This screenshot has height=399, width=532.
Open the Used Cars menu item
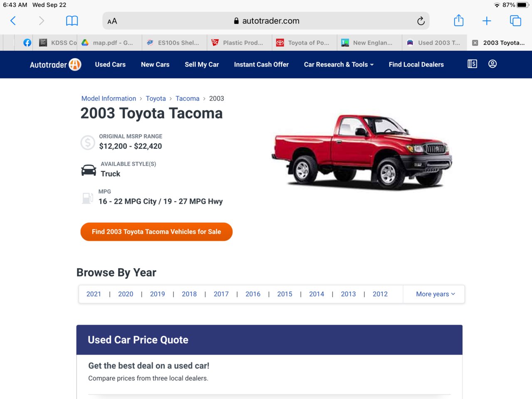(110, 64)
